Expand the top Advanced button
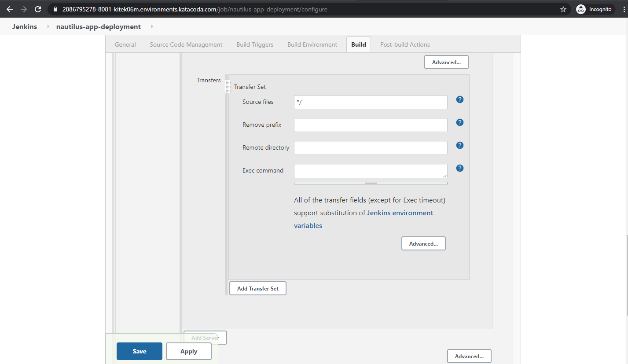Viewport: 628px width, 364px height. (446, 62)
